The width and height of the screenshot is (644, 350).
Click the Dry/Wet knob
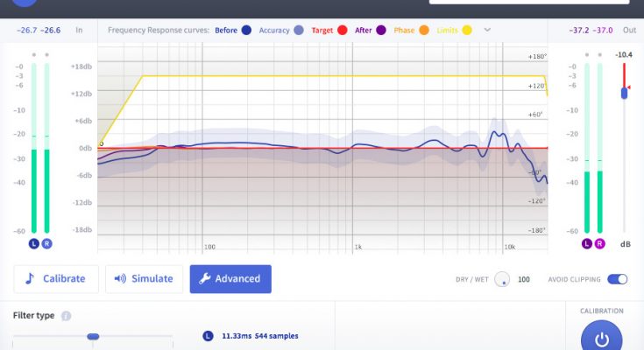click(x=502, y=279)
